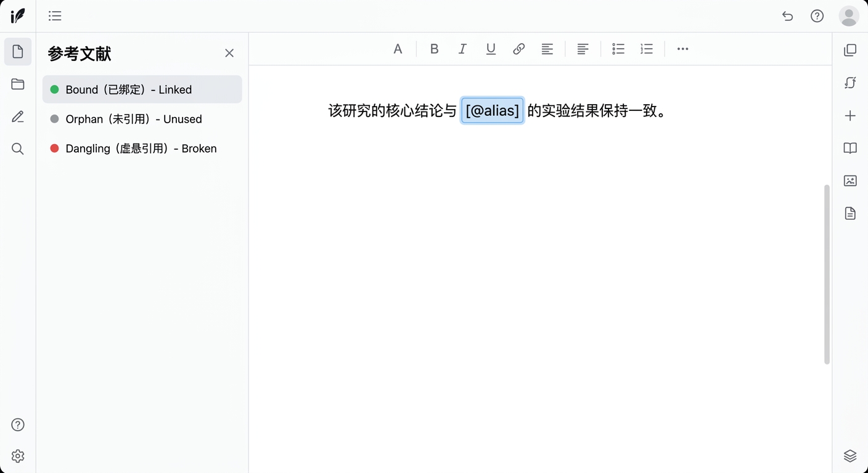Close the 参考文献 panel

click(x=229, y=54)
